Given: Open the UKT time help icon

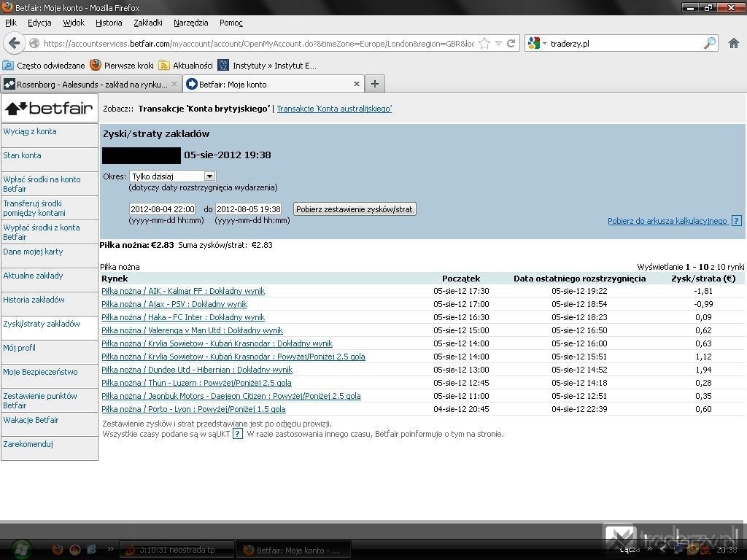Looking at the screenshot, I should coord(237,434).
